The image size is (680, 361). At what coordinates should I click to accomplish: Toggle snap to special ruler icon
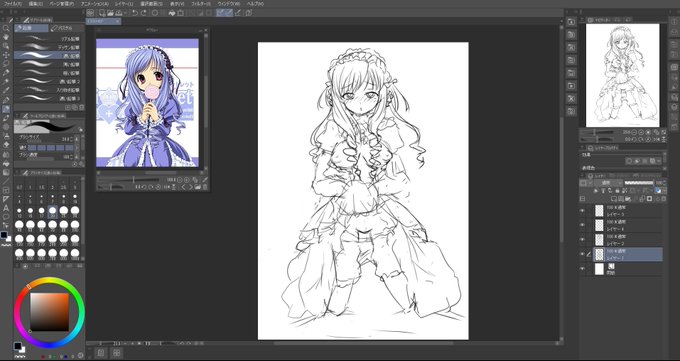click(229, 13)
